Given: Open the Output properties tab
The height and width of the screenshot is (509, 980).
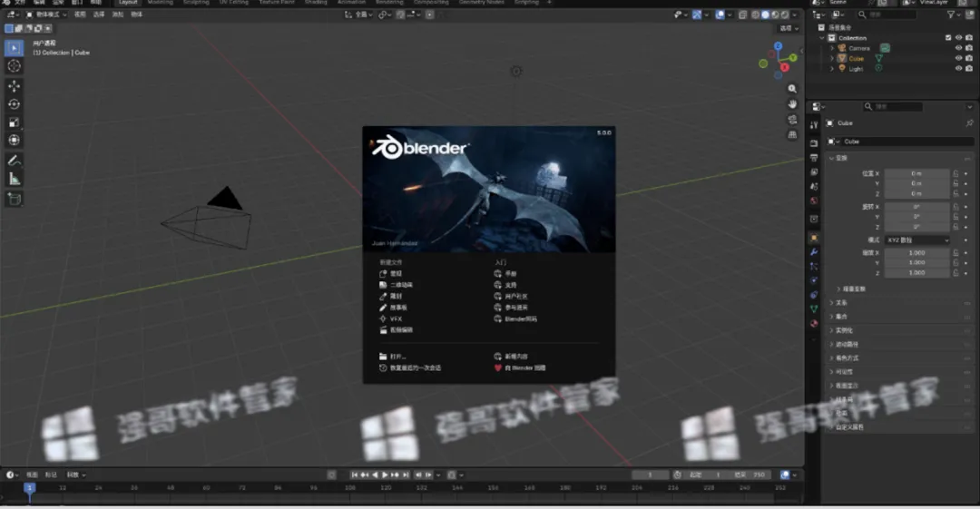Looking at the screenshot, I should click(x=814, y=158).
